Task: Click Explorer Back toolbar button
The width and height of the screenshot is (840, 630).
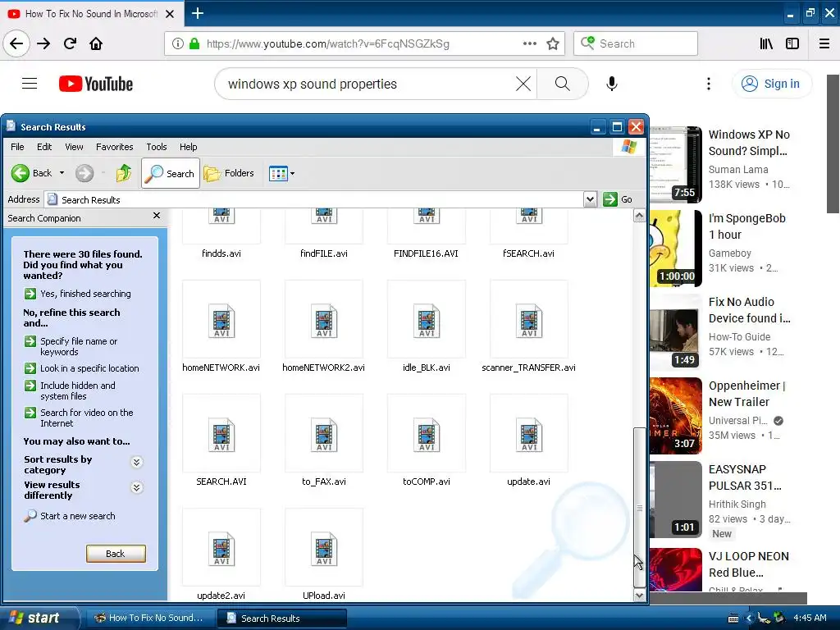Action: click(x=32, y=173)
